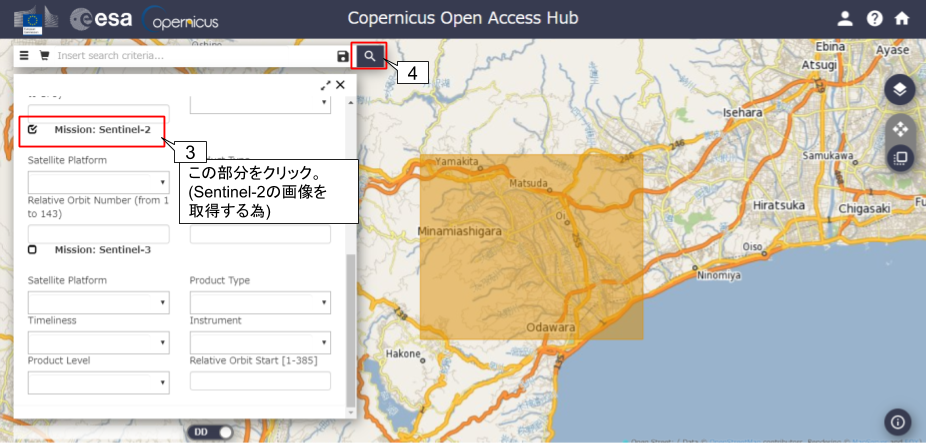Go to home via house icon
The width and height of the screenshot is (928, 443).
(x=901, y=18)
